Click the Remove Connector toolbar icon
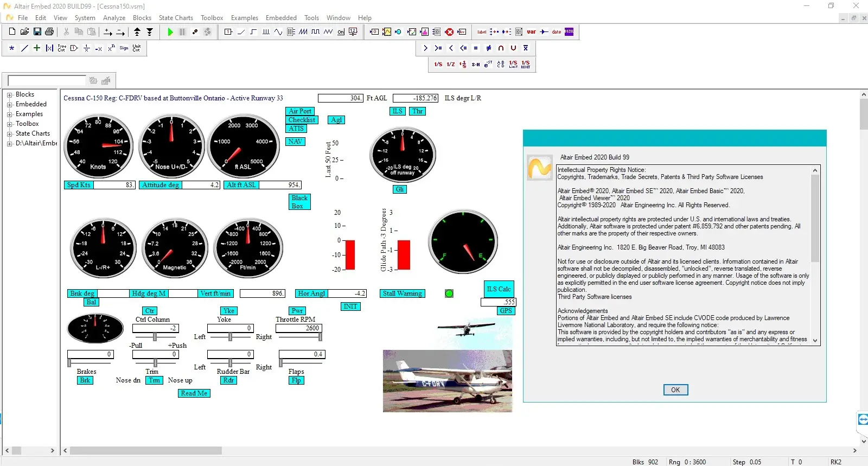Screen dimensions: 868x466 point(120,32)
